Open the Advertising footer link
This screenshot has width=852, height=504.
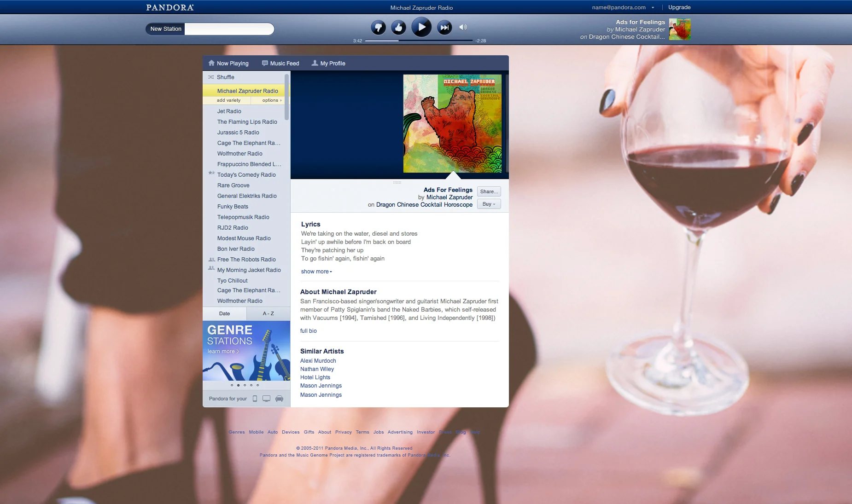pyautogui.click(x=400, y=432)
